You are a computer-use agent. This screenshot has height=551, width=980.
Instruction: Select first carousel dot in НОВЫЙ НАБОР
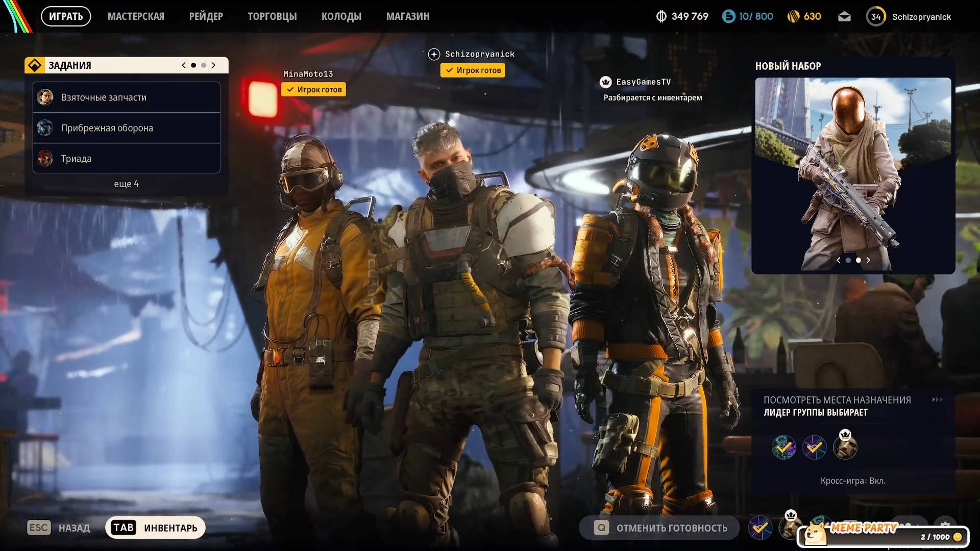(x=848, y=260)
